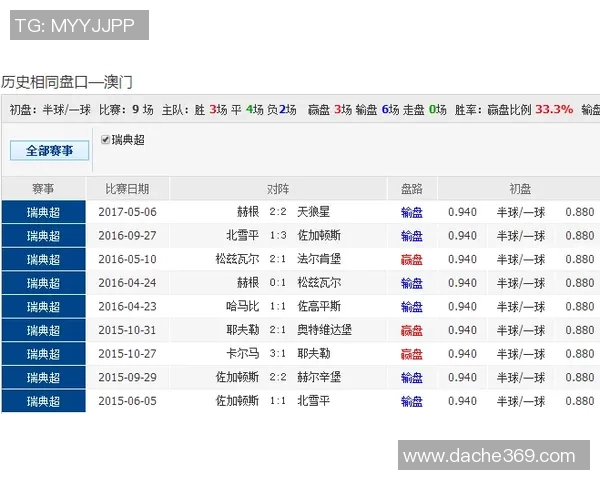Click the 历史相同盘口—澳门 heading

click(67, 82)
